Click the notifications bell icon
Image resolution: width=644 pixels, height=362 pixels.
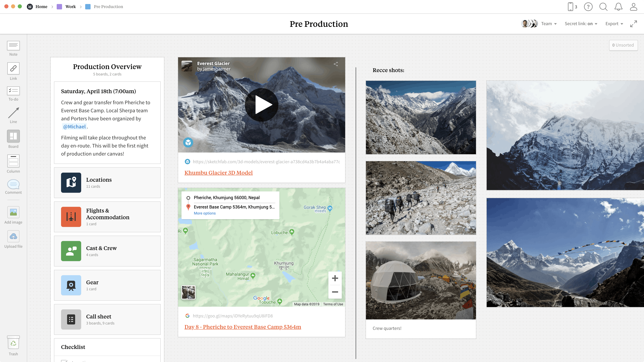click(x=618, y=7)
